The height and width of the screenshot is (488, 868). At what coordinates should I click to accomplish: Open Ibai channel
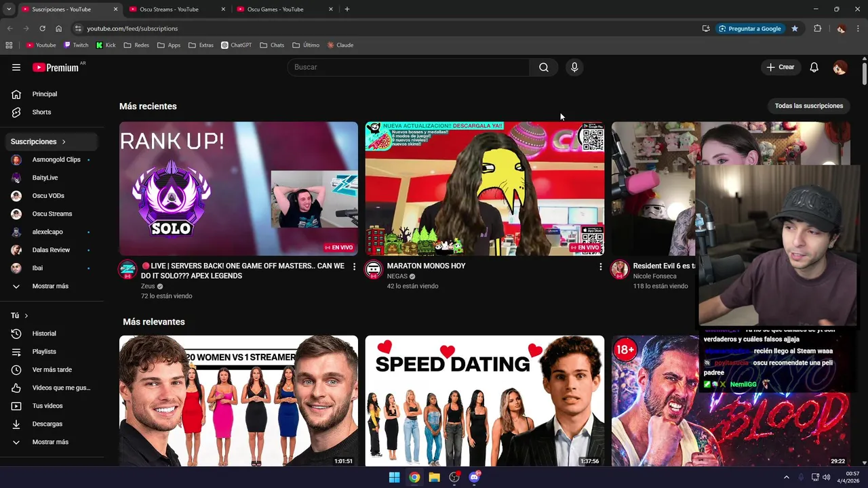52,268
